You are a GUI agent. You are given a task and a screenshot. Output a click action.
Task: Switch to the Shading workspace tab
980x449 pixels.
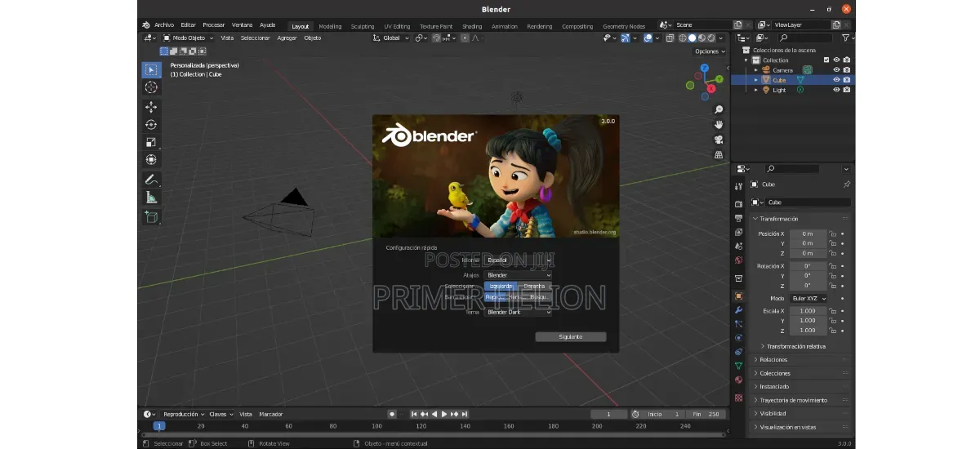point(472,26)
